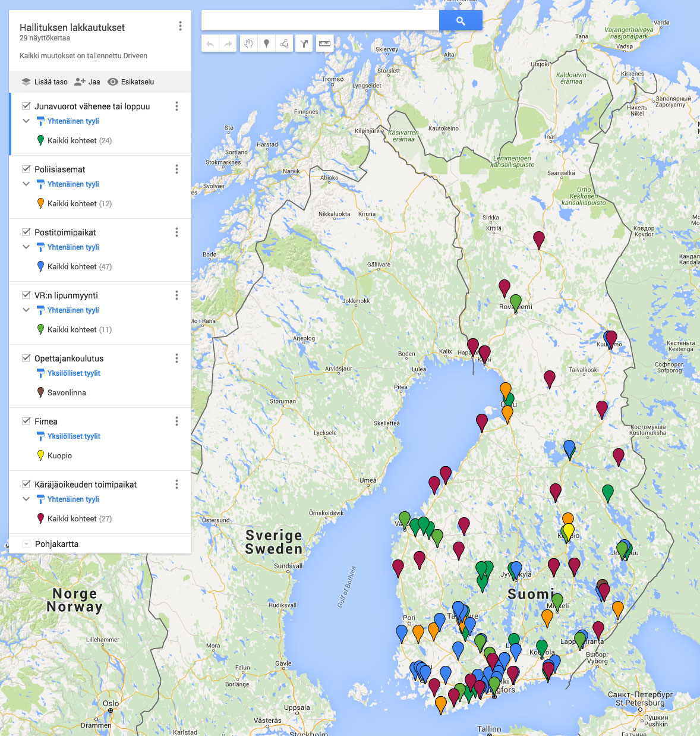Open options menu for Fimea layer

176,422
